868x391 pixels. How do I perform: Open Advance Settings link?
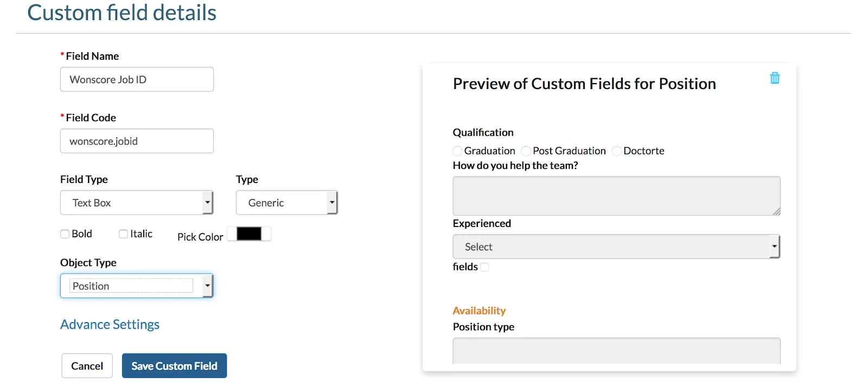point(110,324)
